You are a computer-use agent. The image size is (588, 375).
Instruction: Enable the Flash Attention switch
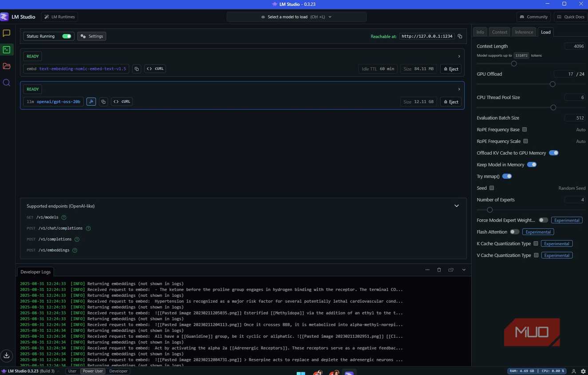click(514, 232)
